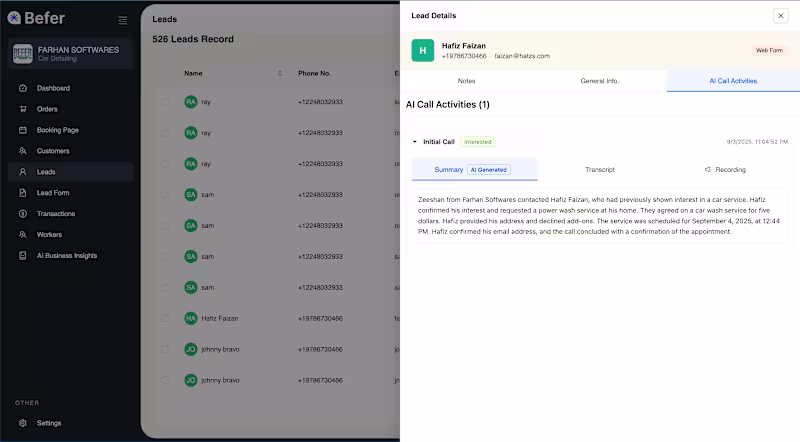Click the Phone No. column header
The image size is (800, 442).
[314, 73]
